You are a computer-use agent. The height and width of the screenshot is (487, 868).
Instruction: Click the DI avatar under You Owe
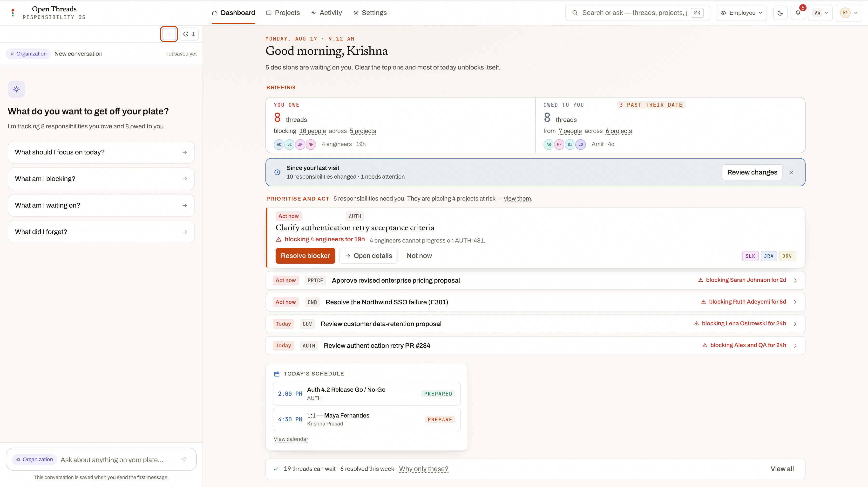[x=289, y=144]
